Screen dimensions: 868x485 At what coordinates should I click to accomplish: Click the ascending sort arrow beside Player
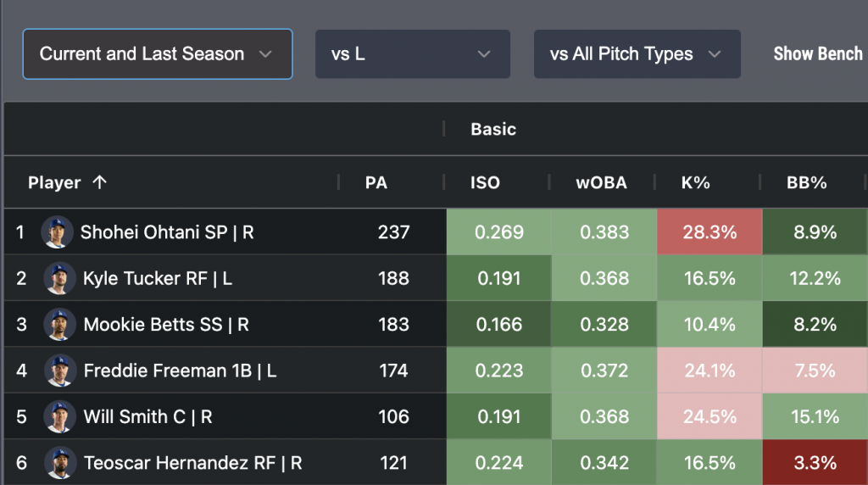pyautogui.click(x=99, y=182)
